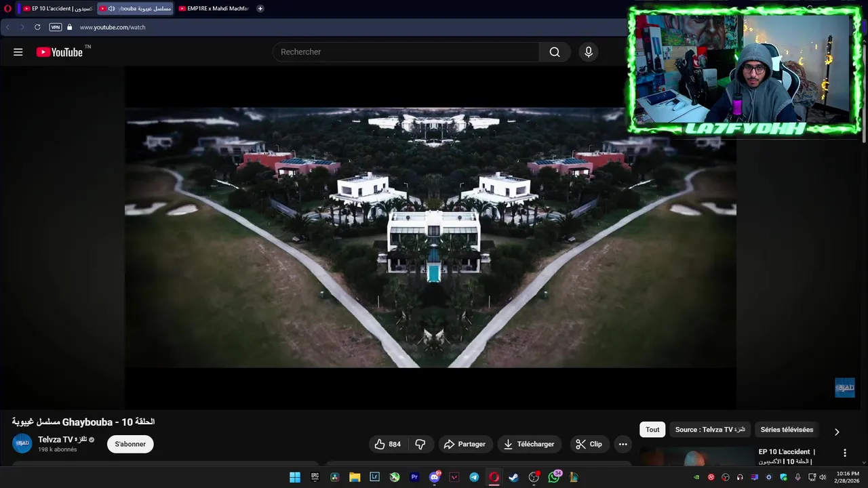This screenshot has width=868, height=488.
Task: Open the Partager share dialog
Action: point(465,445)
